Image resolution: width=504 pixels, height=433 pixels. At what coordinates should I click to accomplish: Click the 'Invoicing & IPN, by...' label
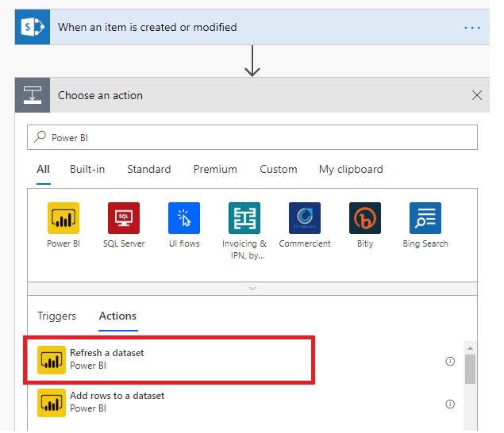tap(244, 250)
